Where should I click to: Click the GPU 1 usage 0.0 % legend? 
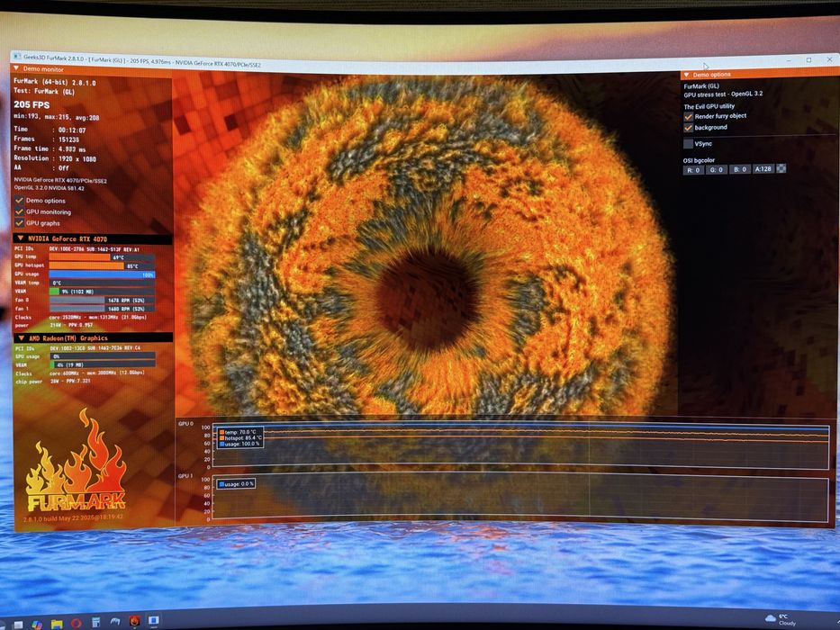[236, 484]
